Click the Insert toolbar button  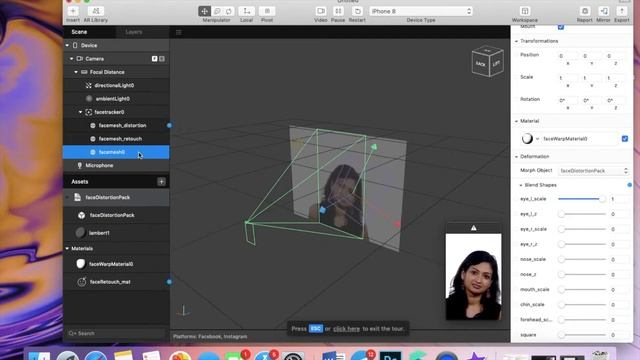click(x=73, y=11)
